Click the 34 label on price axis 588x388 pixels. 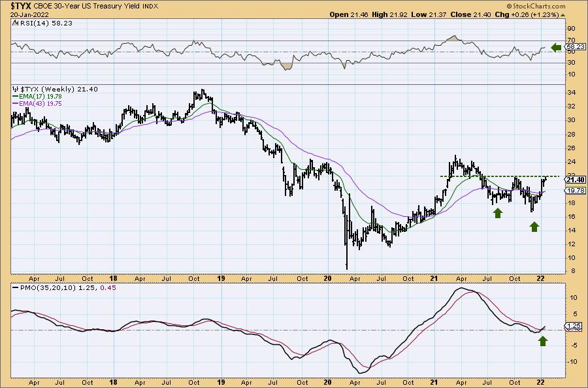pyautogui.click(x=572, y=93)
